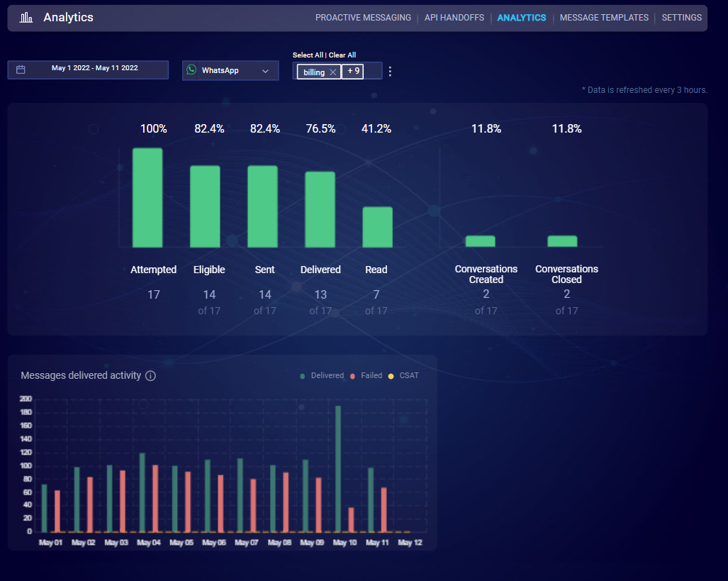The image size is (728, 581).
Task: Toggle Delivered series in chart legend
Action: pyautogui.click(x=323, y=375)
